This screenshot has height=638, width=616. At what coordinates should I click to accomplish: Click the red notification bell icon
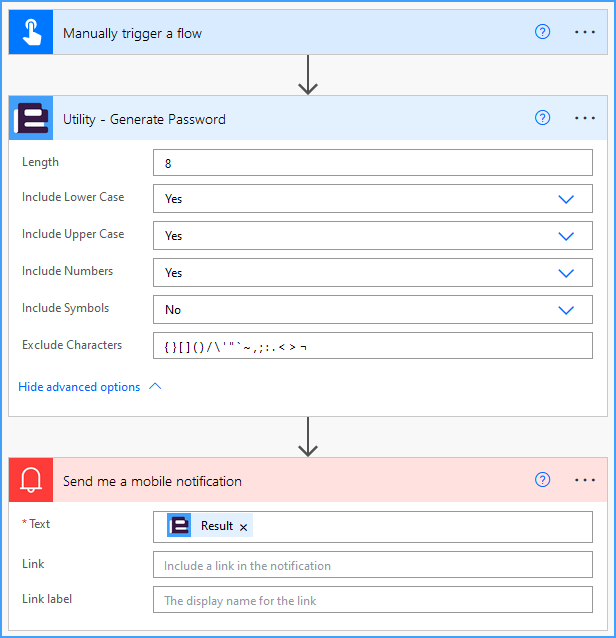coord(31,480)
